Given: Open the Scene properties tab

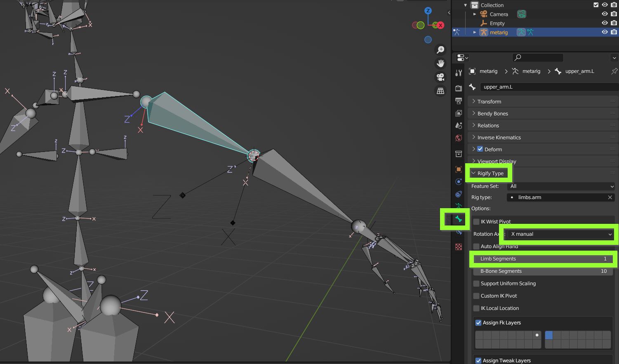Looking at the screenshot, I should (x=459, y=125).
